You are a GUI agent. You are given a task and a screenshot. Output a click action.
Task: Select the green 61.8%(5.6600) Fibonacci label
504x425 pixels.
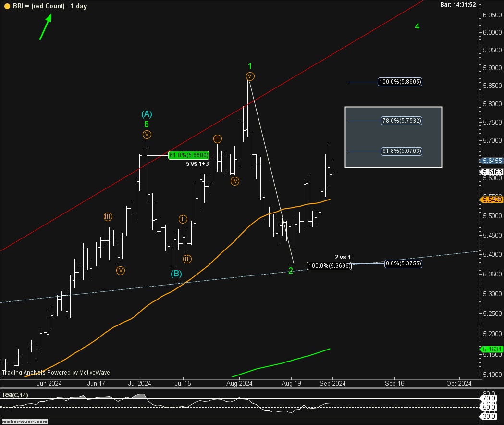189,155
